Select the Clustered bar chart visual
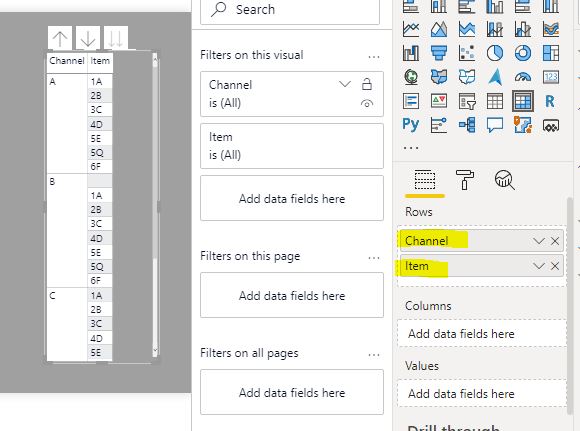This screenshot has width=580, height=431. [x=467, y=6]
